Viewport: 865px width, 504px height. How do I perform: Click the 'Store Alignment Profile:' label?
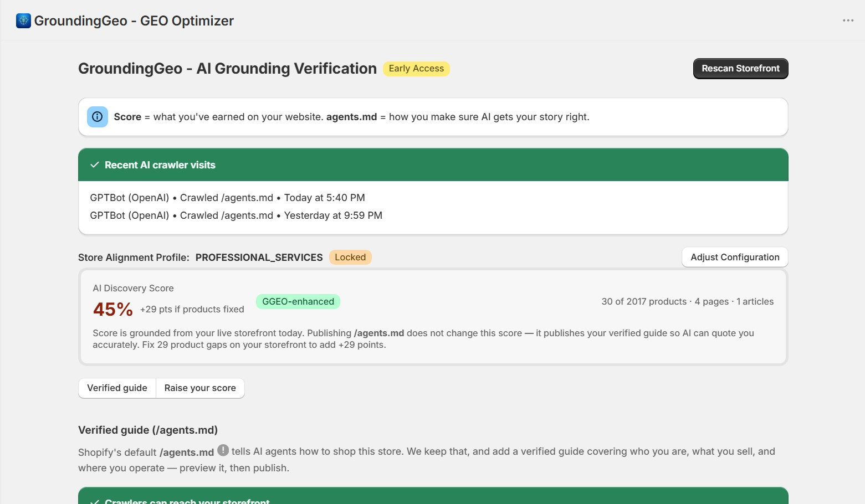click(134, 258)
